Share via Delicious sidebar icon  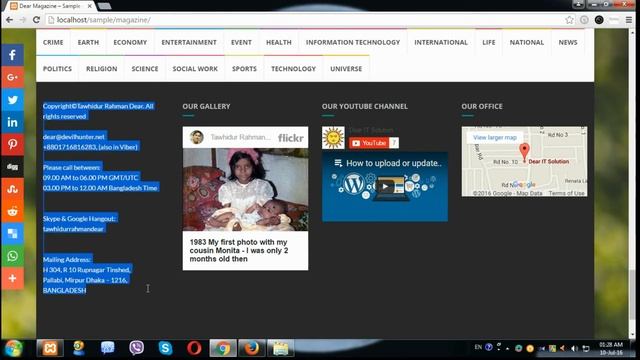pyautogui.click(x=12, y=233)
